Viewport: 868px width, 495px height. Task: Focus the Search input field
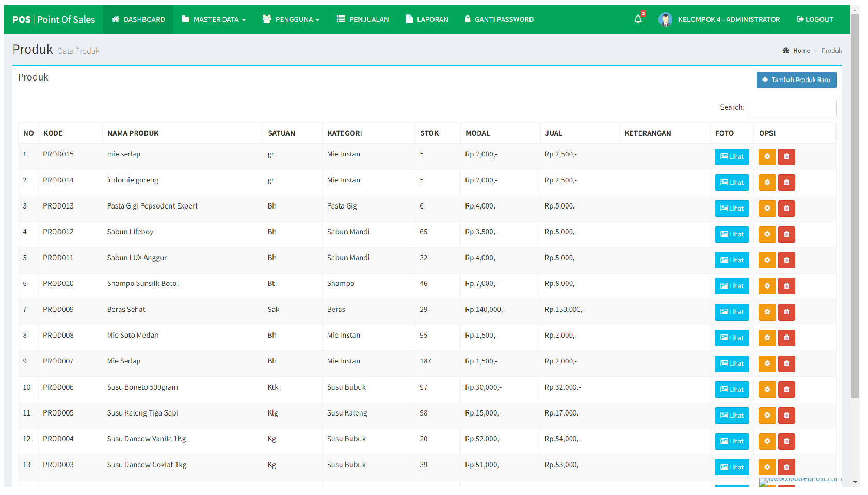click(792, 108)
